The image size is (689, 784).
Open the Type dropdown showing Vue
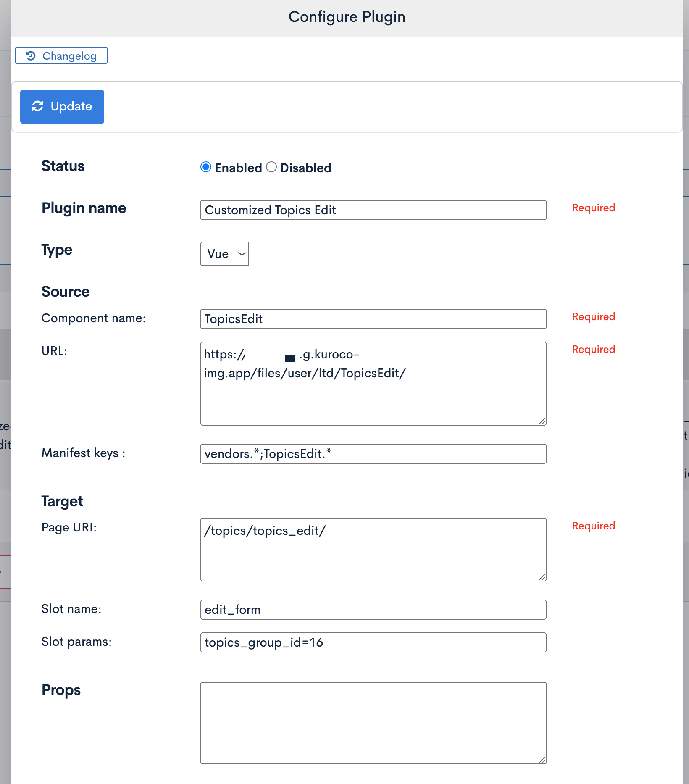tap(224, 254)
